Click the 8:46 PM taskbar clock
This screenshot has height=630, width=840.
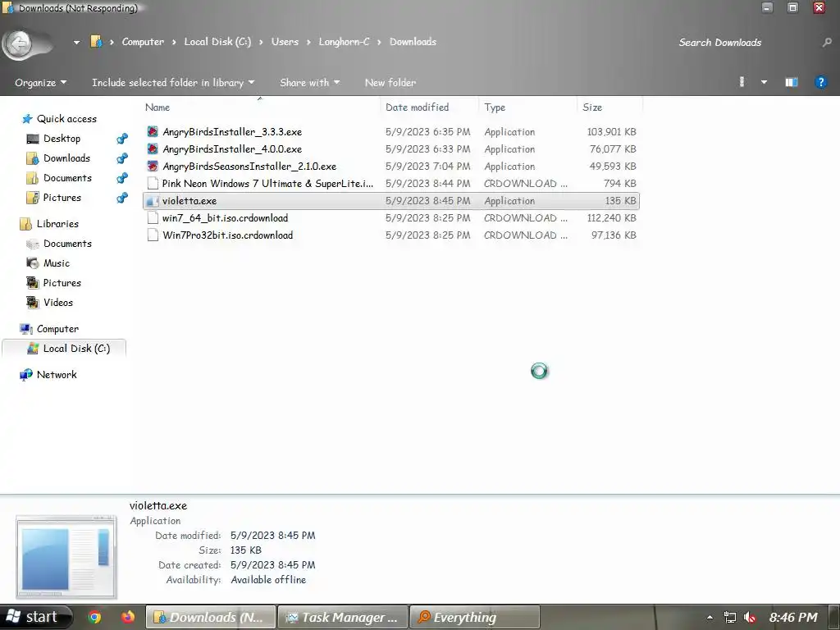point(793,618)
